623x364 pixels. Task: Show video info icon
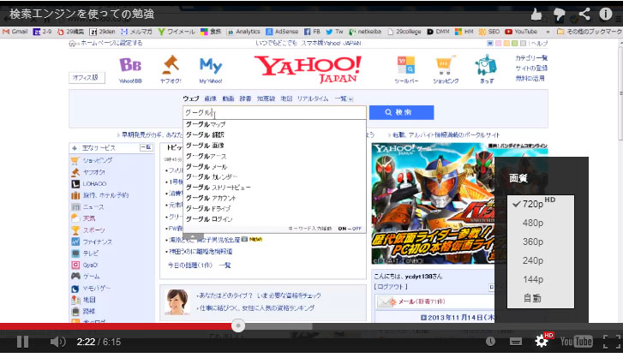(606, 14)
